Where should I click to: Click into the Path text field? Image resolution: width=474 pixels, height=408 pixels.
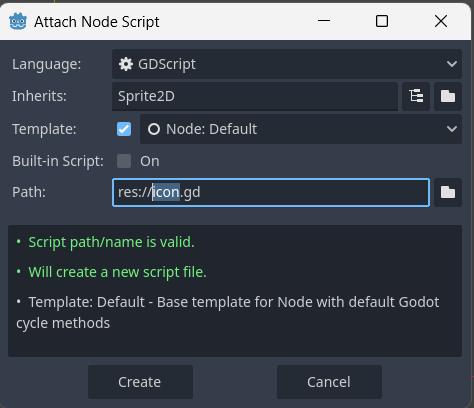(x=271, y=192)
